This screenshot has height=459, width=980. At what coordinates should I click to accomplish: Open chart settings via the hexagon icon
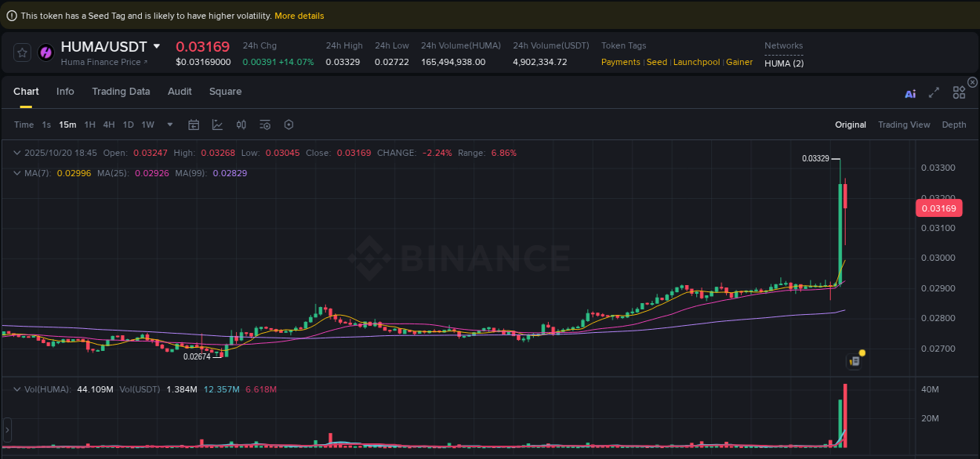pos(288,125)
